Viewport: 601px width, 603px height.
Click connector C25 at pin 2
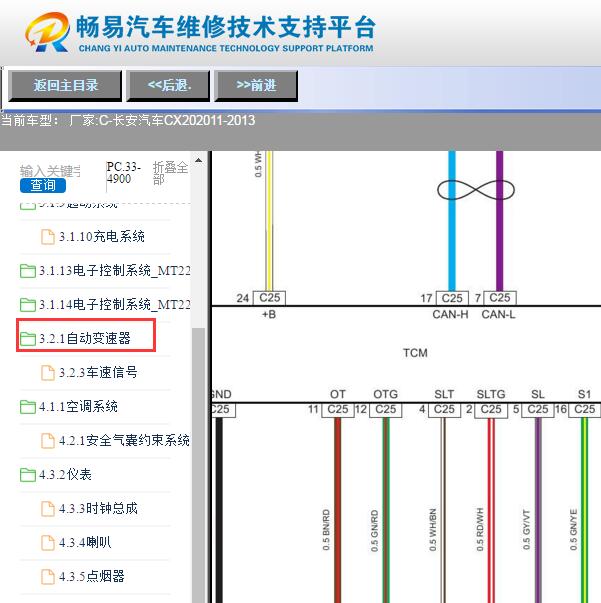click(x=491, y=410)
